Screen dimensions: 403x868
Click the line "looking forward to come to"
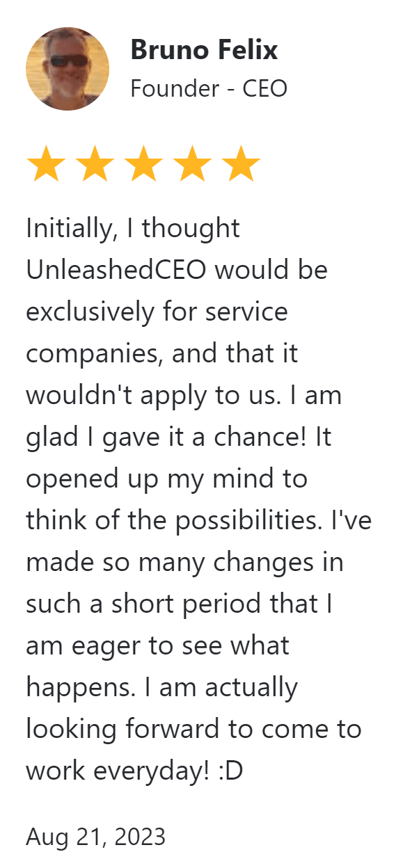pos(193,730)
